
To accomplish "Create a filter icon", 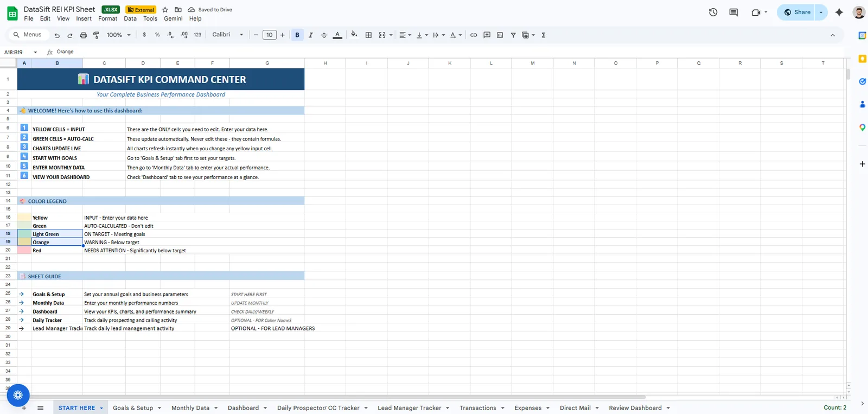I will (513, 35).
